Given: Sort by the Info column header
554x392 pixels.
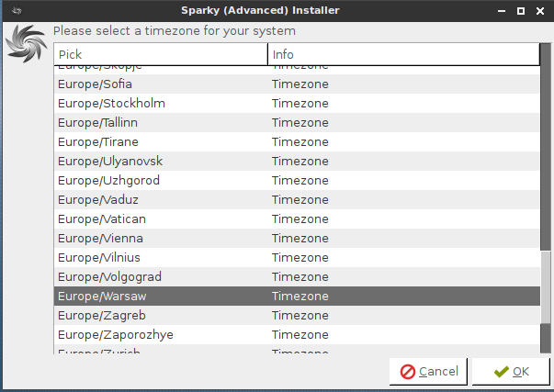Looking at the screenshot, I should coord(403,54).
